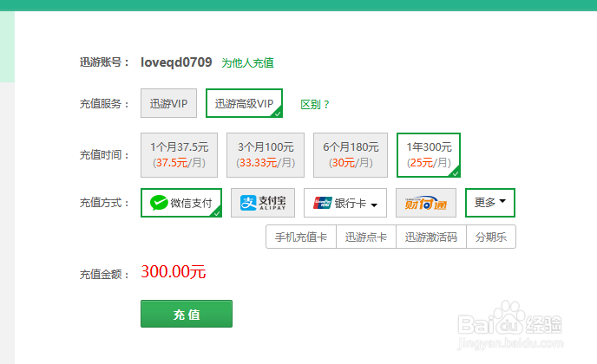Click the UnionPay card logo icon

323,203
